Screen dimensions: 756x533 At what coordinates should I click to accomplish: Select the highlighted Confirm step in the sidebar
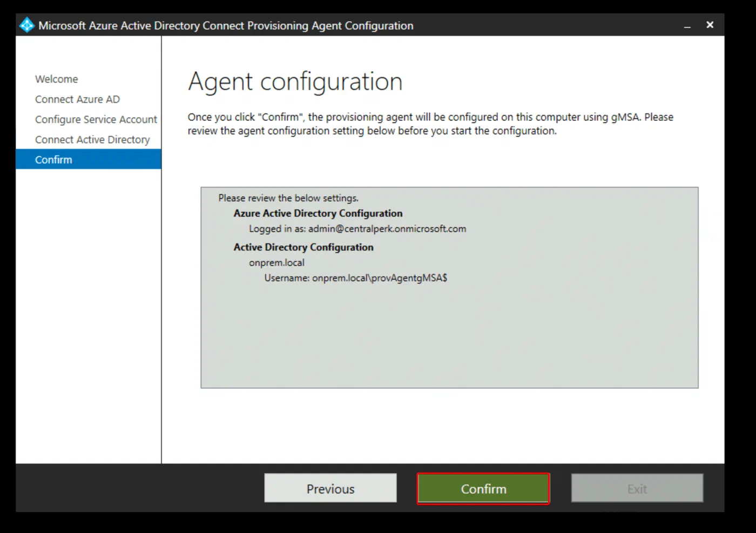tap(89, 159)
